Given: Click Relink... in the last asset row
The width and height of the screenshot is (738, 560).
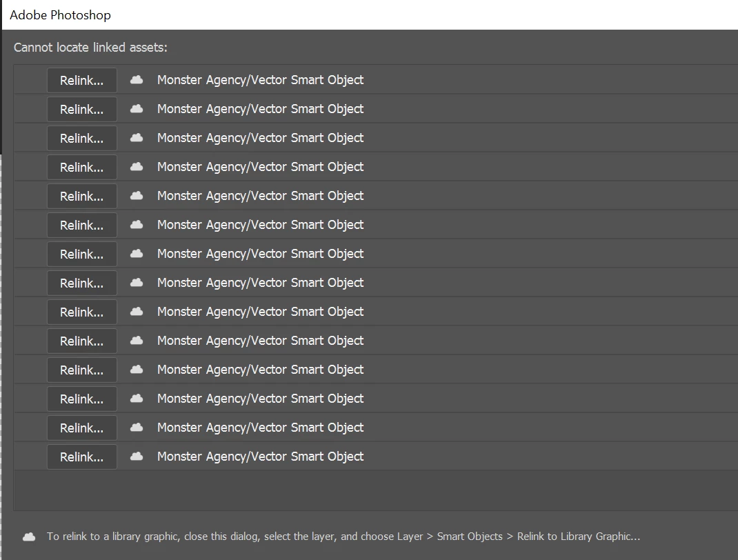Looking at the screenshot, I should coord(82,457).
